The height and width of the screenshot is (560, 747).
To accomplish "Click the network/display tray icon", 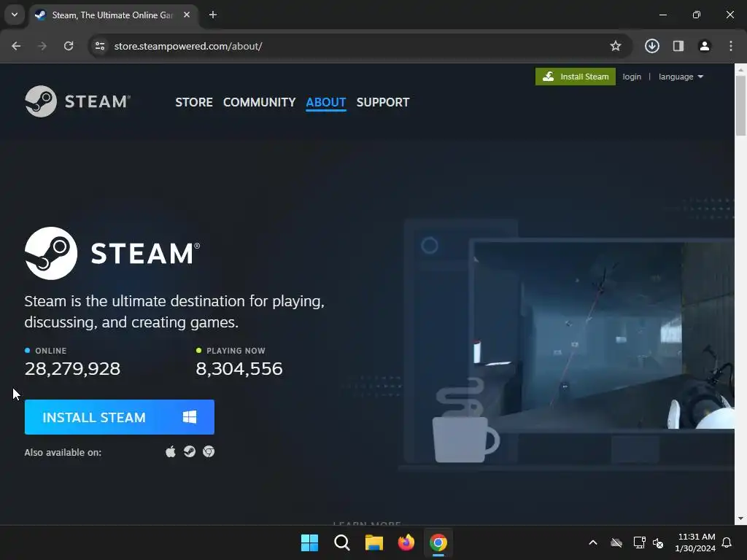I will 639,542.
